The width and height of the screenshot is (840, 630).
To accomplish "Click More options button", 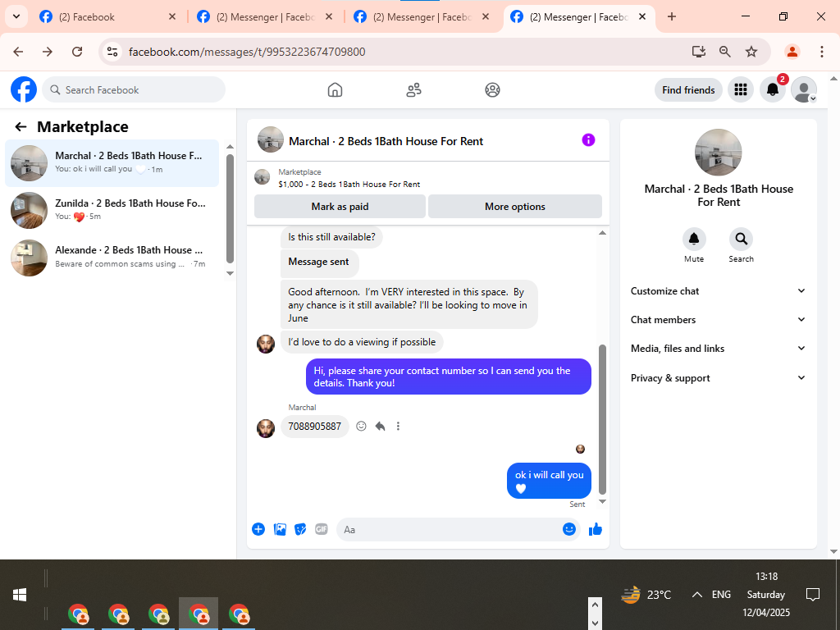I will pos(515,206).
